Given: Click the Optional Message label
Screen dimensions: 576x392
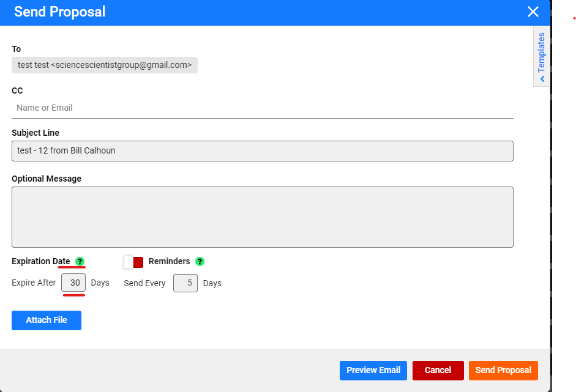Looking at the screenshot, I should [47, 179].
